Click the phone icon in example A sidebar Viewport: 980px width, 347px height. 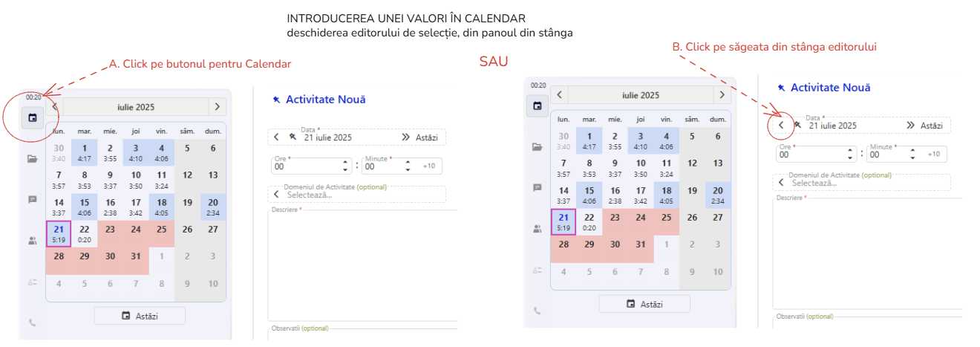coord(32,322)
